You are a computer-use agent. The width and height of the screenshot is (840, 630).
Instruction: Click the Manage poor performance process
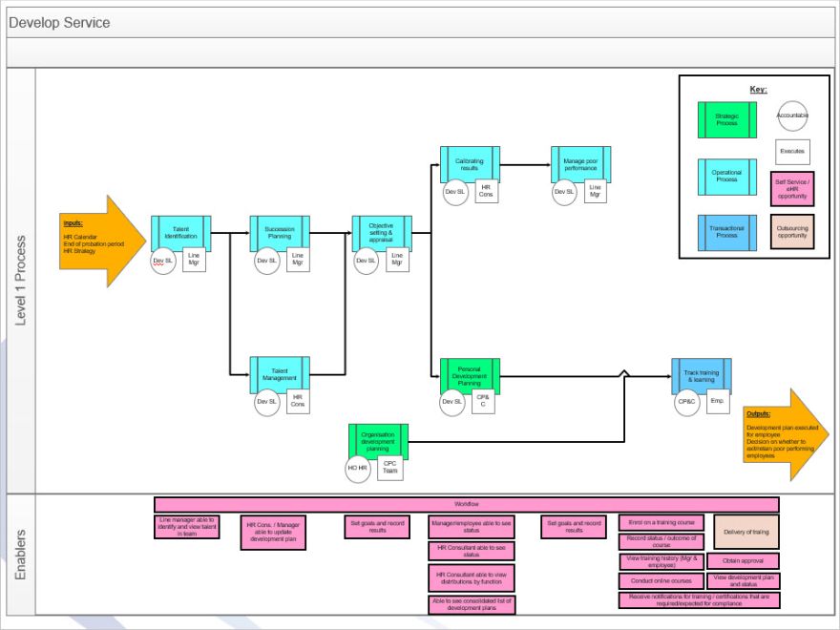click(x=580, y=164)
